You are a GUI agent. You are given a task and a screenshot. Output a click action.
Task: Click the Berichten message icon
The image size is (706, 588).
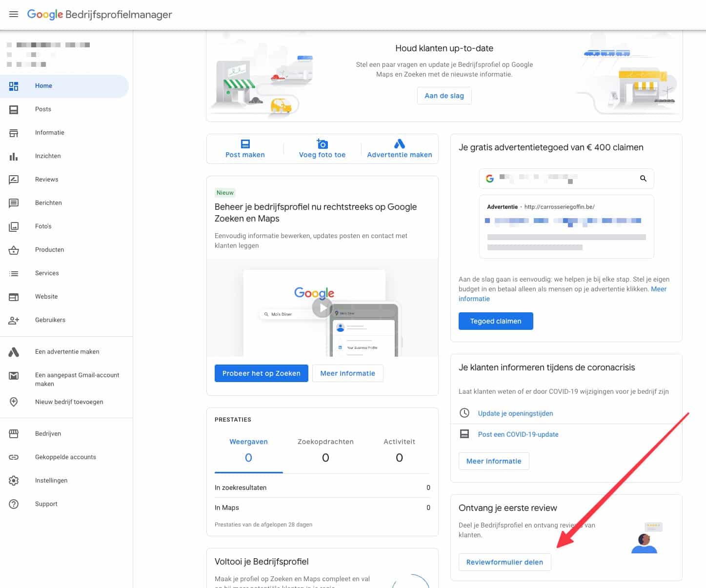14,203
